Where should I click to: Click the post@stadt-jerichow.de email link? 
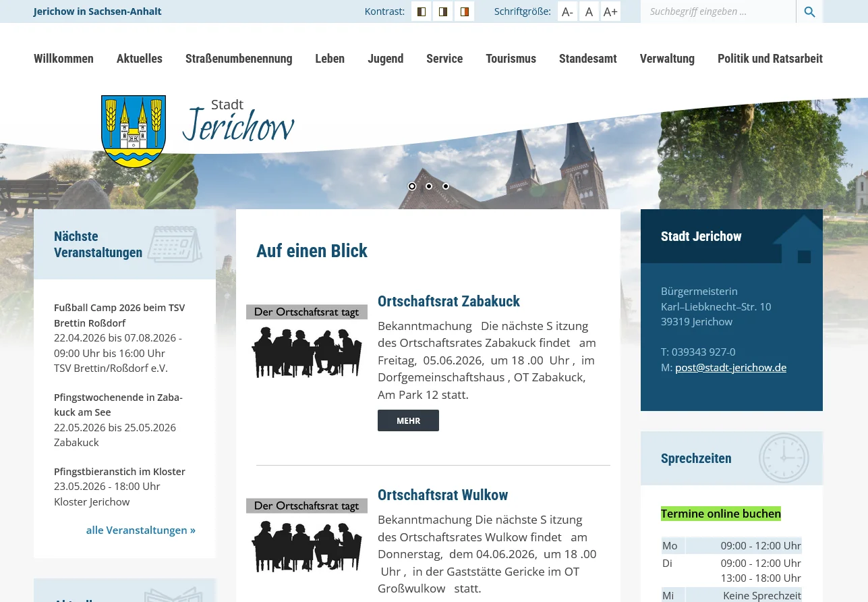(x=730, y=367)
